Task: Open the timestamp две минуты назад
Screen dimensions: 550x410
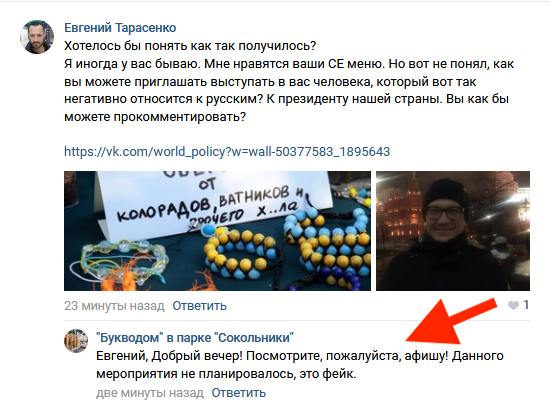Action: tap(150, 393)
